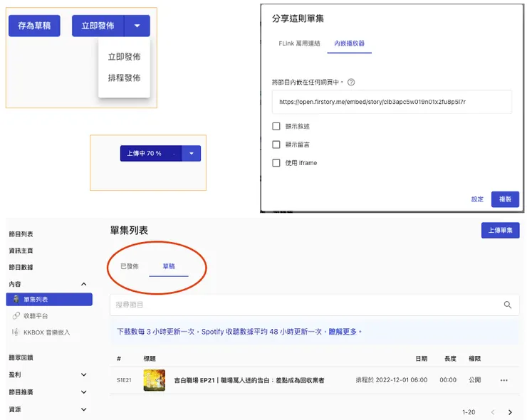Click the 長度 column header
Screen dimensions: 527x420
(x=450, y=359)
